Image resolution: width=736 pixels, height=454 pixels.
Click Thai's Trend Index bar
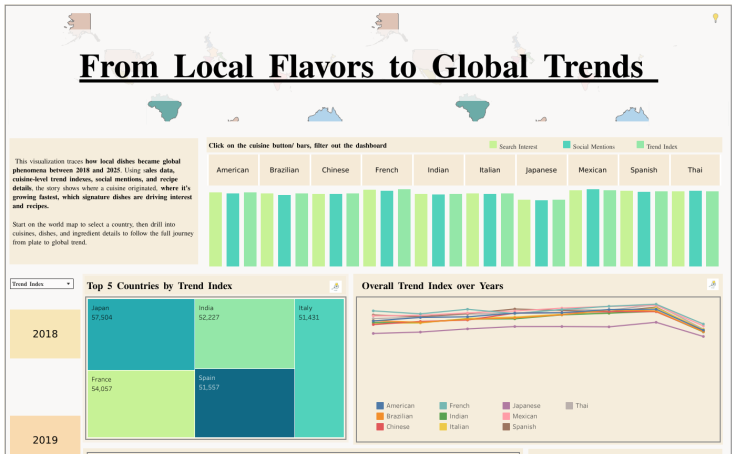pos(713,229)
